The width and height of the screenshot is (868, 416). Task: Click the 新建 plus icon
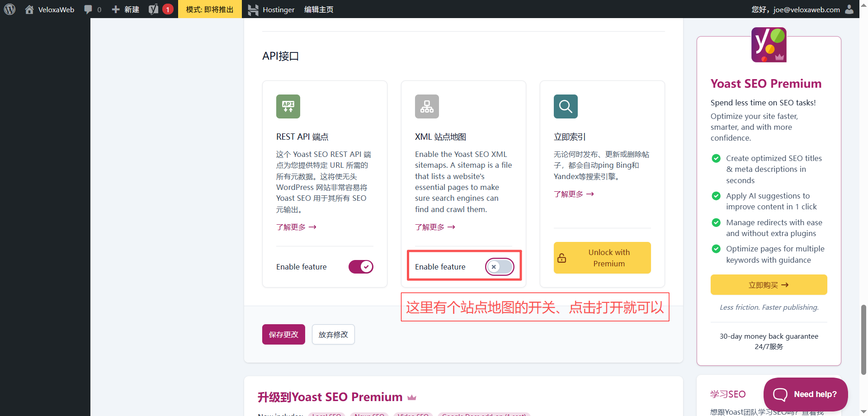(x=115, y=9)
